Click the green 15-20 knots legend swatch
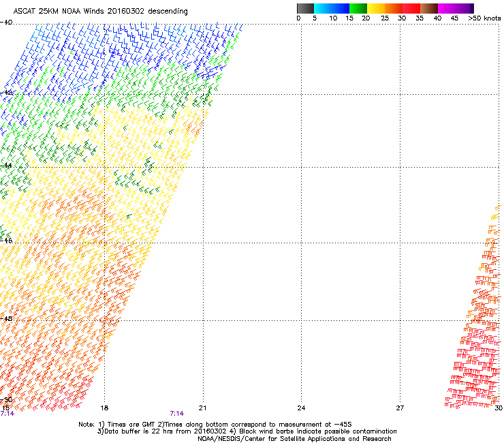Viewport: 504px width, 443px height. pos(358,8)
